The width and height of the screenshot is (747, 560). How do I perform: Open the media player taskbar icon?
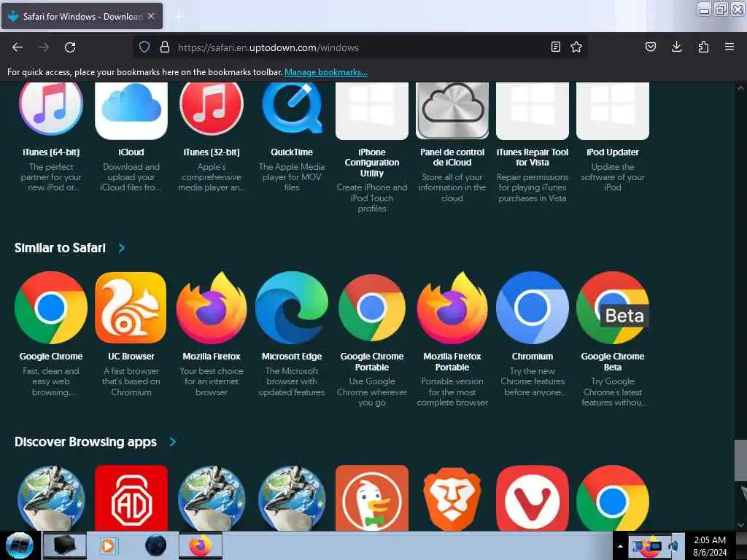pos(109,545)
